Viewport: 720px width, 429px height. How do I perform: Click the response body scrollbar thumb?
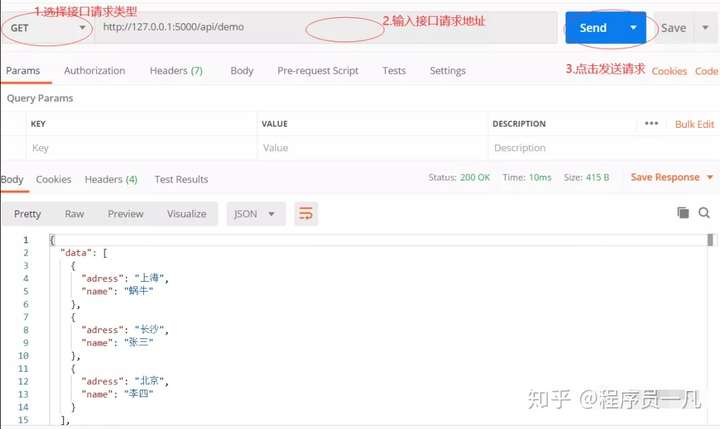(x=710, y=240)
